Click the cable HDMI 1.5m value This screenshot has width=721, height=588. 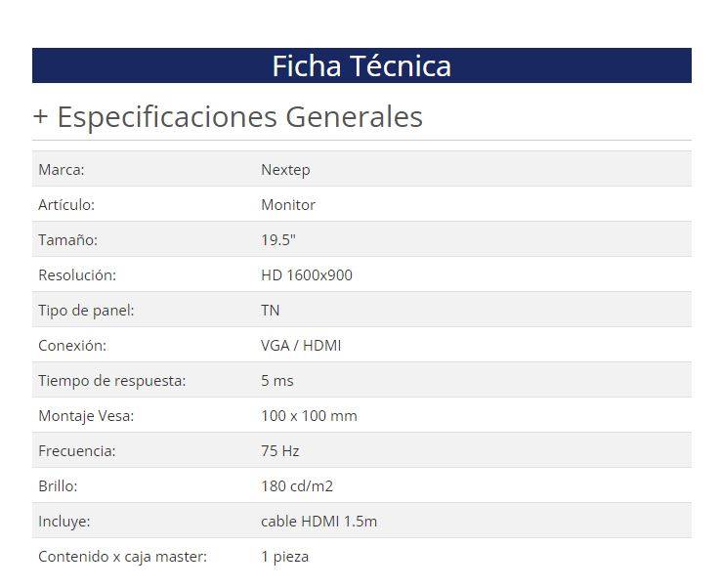coord(318,522)
